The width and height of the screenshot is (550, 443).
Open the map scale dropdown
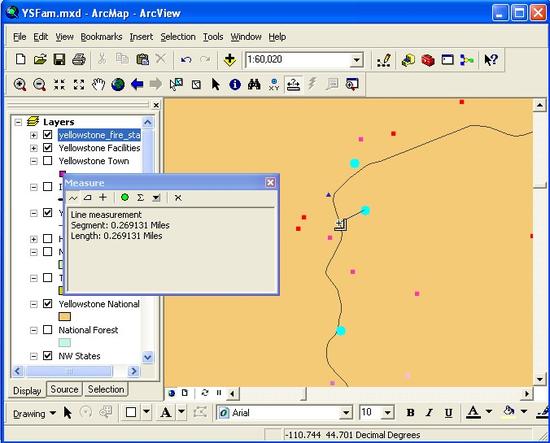[357, 60]
